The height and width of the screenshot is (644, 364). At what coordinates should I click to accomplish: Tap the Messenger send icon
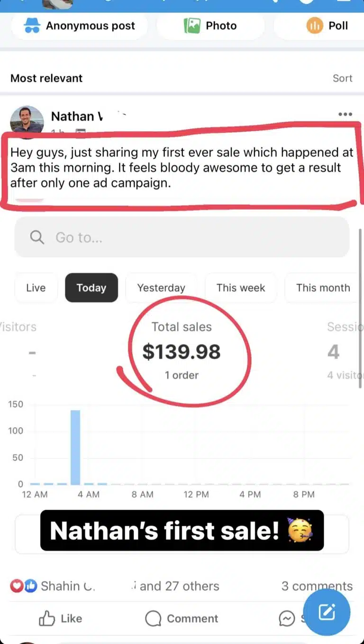pos(287,618)
